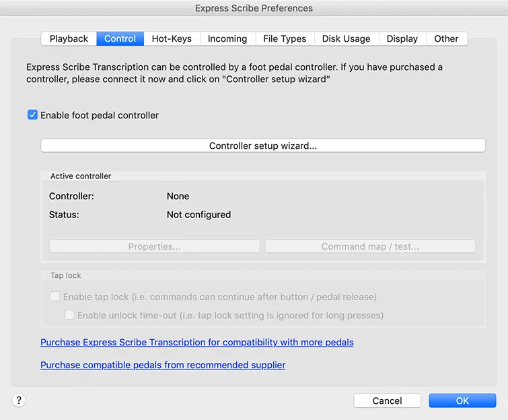Open the Disk Usage tab
This screenshot has width=508, height=420.
point(346,39)
